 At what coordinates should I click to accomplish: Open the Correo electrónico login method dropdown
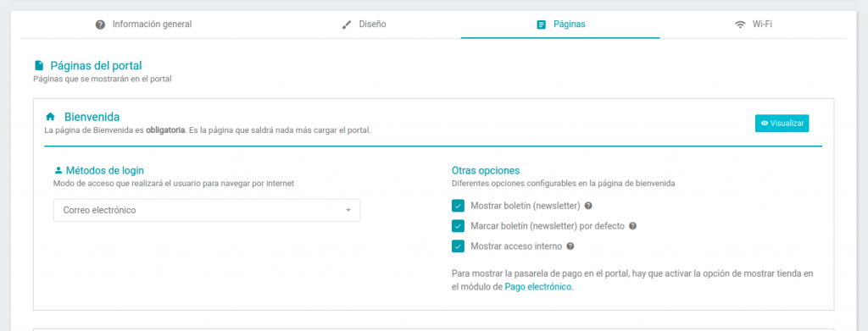[207, 210]
